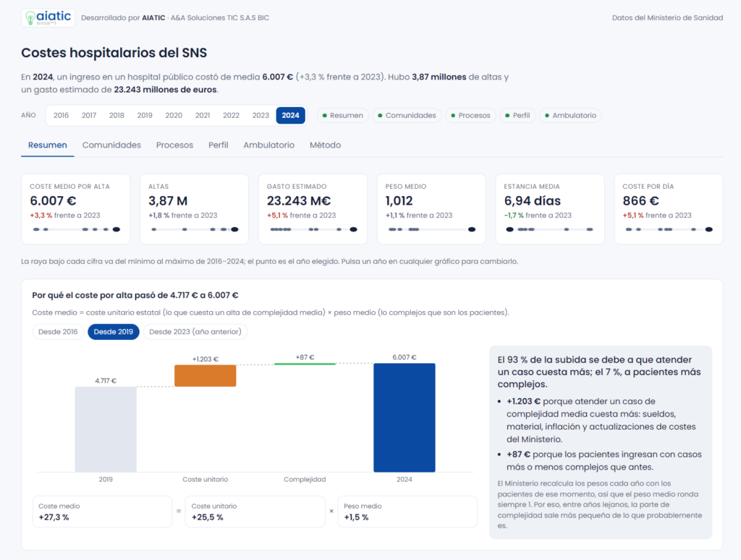This screenshot has height=560, width=741.
Task: Select year 2018
Action: point(117,115)
